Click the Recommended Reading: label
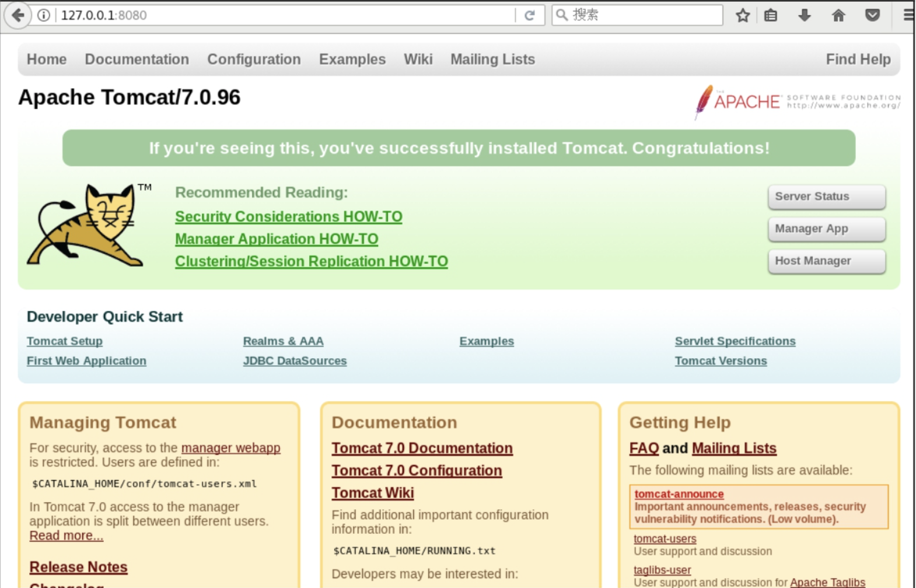 coord(261,192)
